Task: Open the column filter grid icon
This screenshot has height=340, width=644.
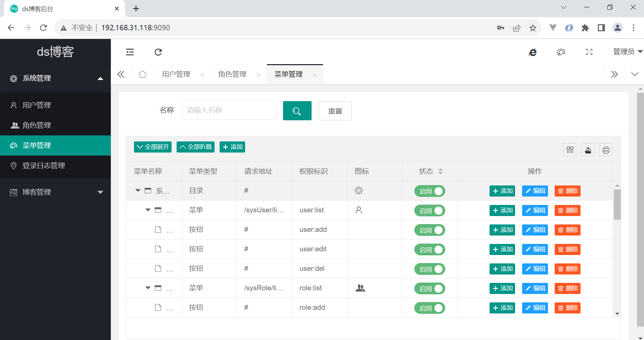Action: (570, 150)
